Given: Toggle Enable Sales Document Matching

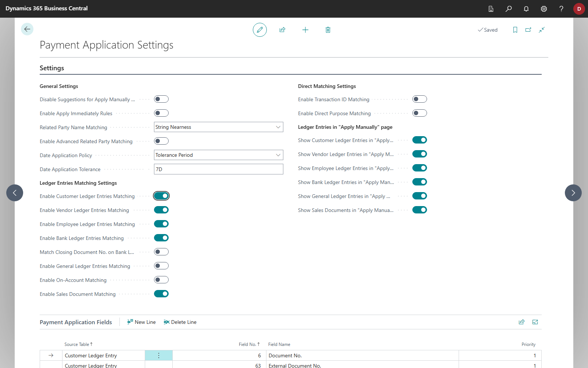Looking at the screenshot, I should pyautogui.click(x=161, y=294).
